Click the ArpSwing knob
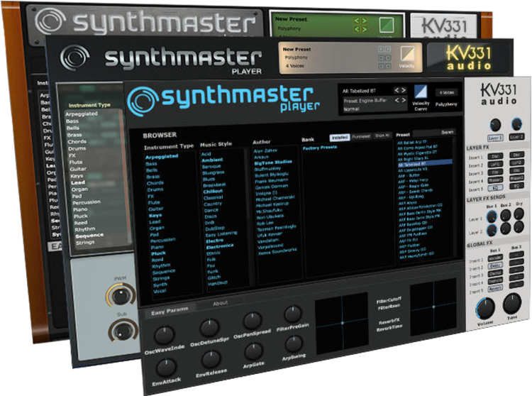Screen dimensions: 532x396 click(x=292, y=344)
